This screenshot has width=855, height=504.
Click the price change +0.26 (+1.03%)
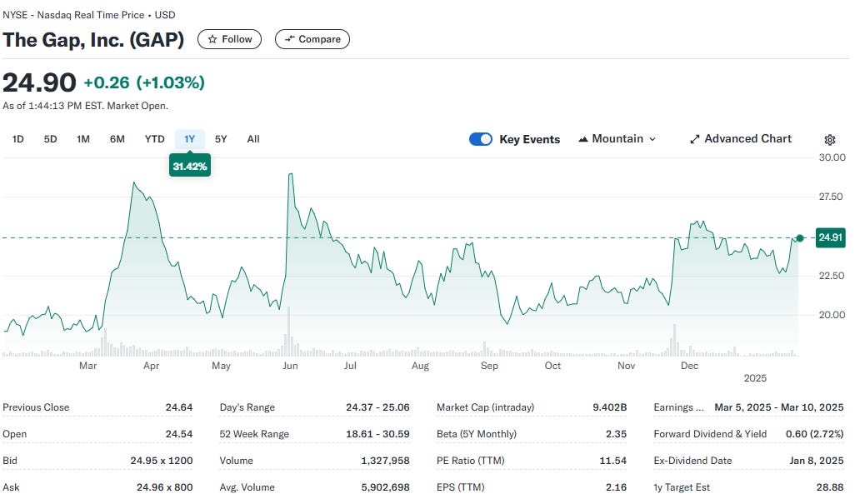(144, 82)
